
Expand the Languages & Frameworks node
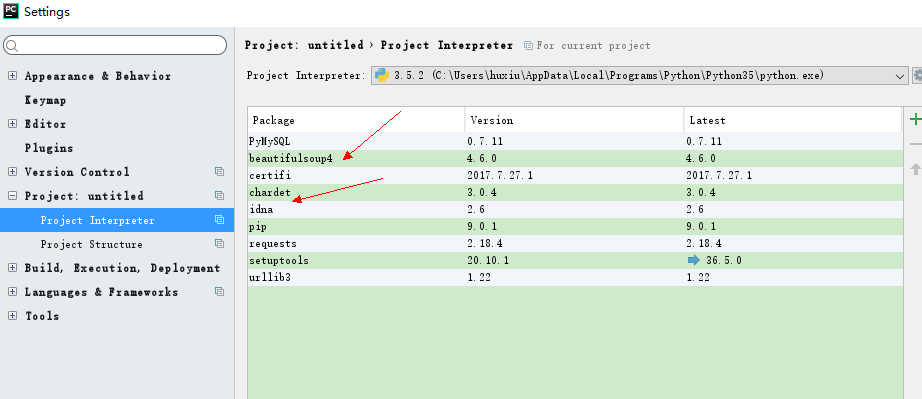pyautogui.click(x=12, y=291)
